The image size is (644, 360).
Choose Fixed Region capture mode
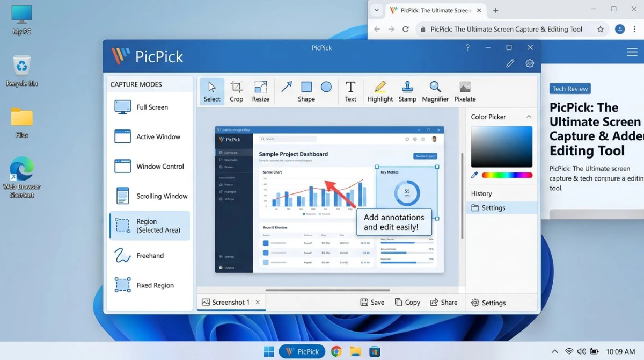(150, 285)
